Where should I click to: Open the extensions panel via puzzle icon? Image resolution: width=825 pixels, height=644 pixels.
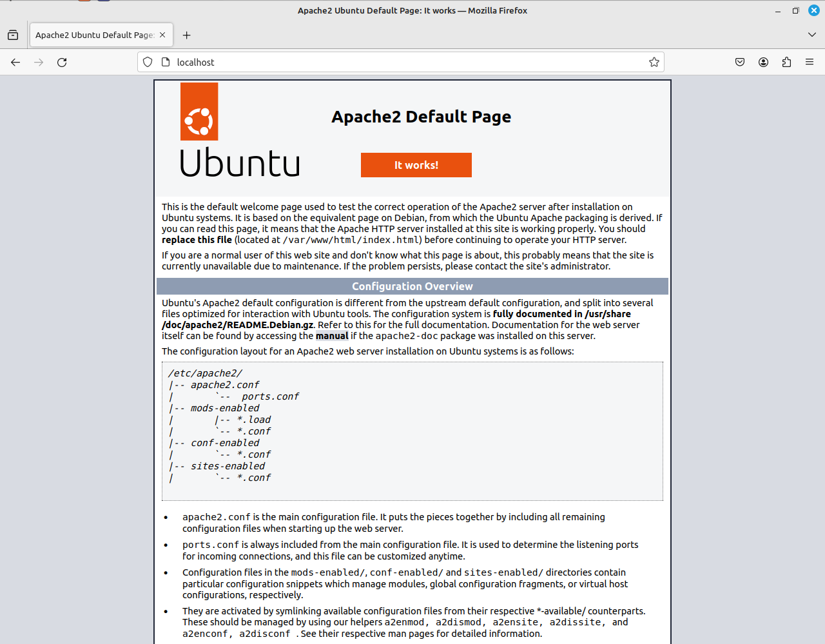786,62
